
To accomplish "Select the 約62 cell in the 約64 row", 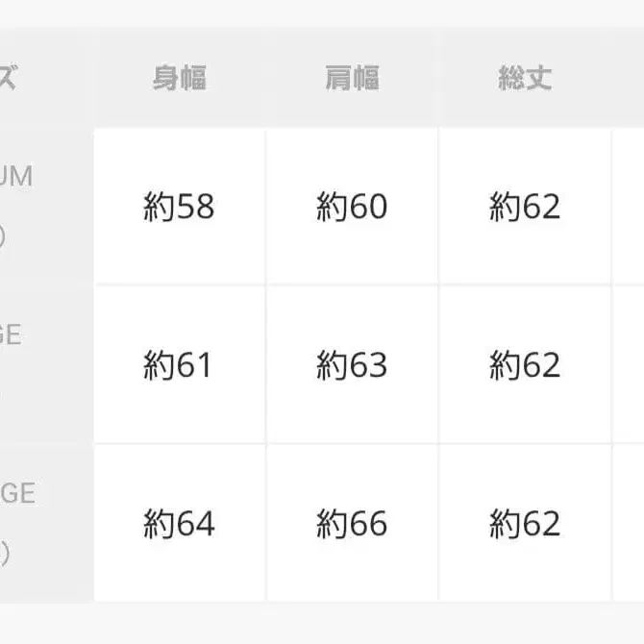I will pos(525,524).
